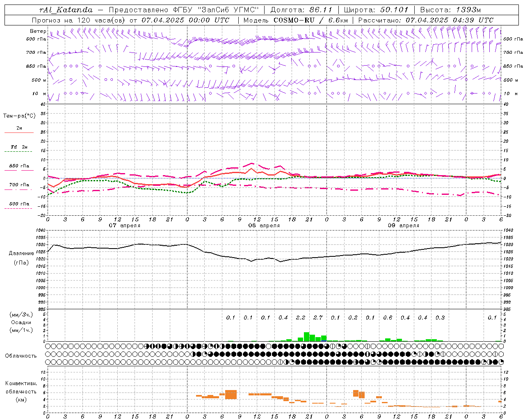Click the (мм/3ч.) precipitation unit label

point(21,315)
